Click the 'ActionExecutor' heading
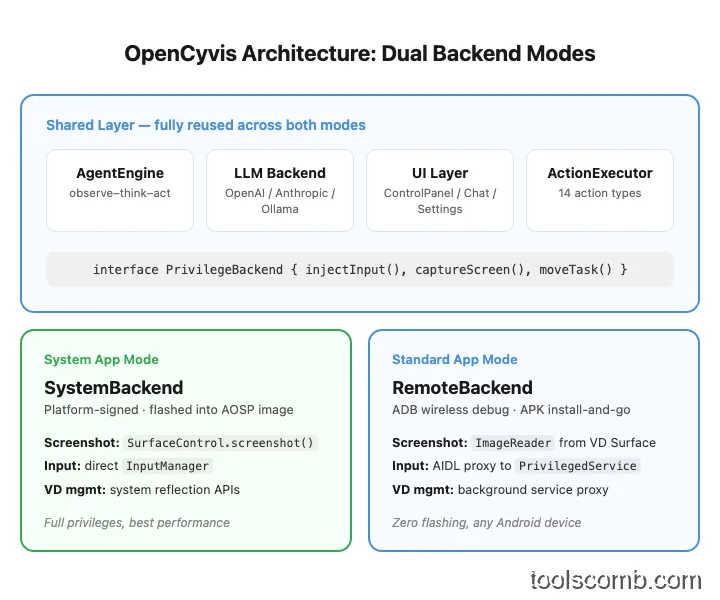The height and width of the screenshot is (600, 720). [600, 173]
